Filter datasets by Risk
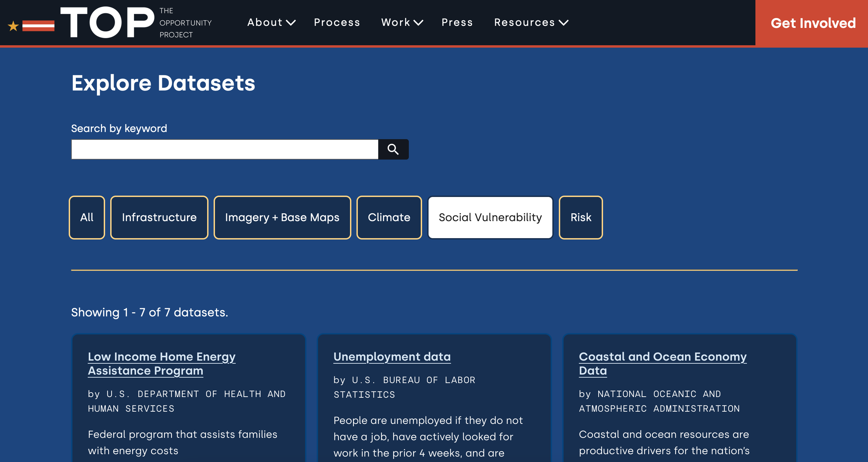The width and height of the screenshot is (868, 462). click(581, 217)
